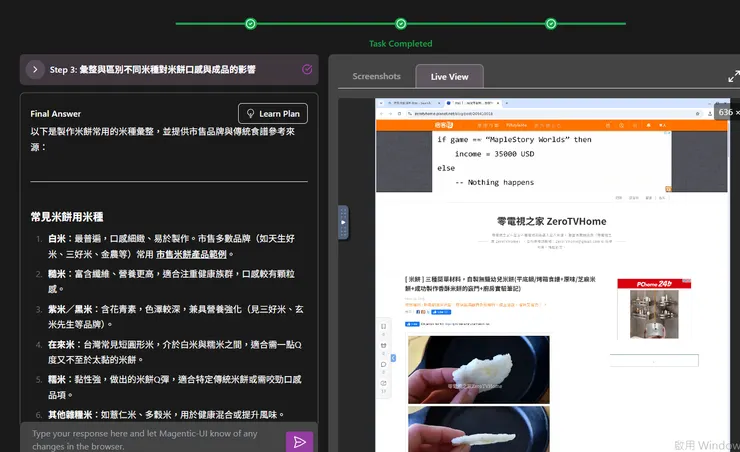
Task: Click the 零電視之家 ZeroTVHome blog title
Action: pyautogui.click(x=551, y=221)
